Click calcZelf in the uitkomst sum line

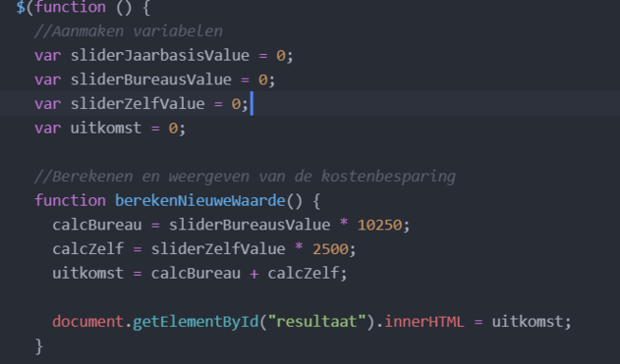(303, 273)
